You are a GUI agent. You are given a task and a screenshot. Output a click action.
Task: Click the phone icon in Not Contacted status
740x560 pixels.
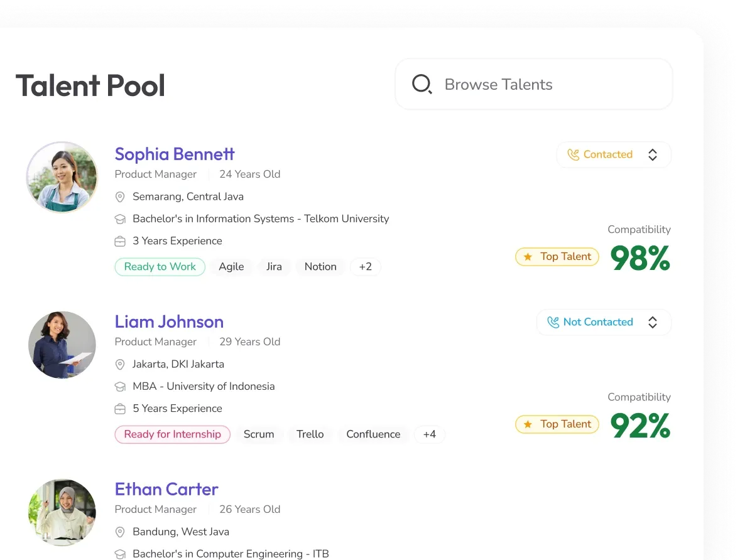(x=553, y=322)
